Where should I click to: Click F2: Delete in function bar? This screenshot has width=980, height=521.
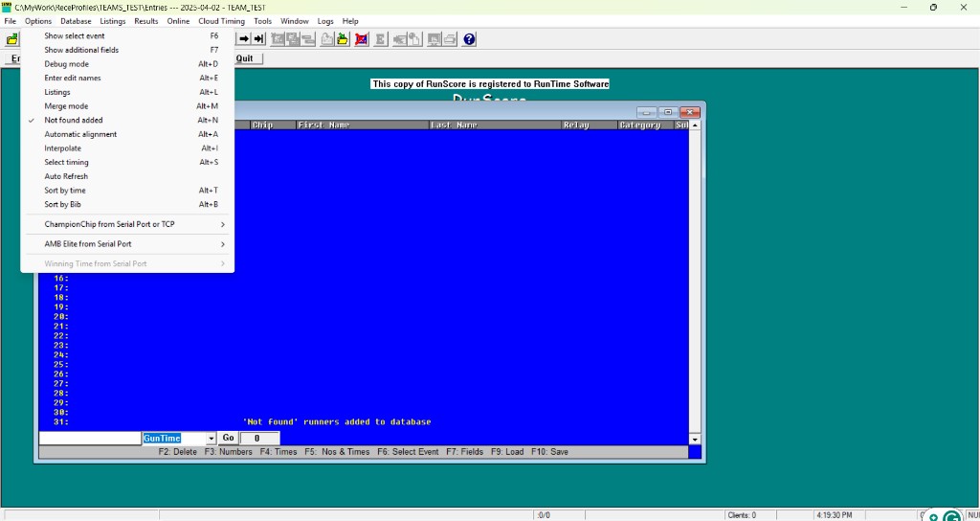[x=178, y=452]
